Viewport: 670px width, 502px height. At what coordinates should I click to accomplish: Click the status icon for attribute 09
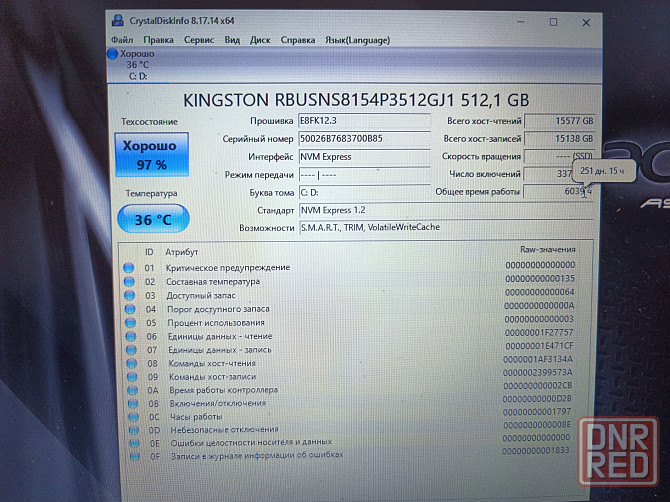coord(132,377)
